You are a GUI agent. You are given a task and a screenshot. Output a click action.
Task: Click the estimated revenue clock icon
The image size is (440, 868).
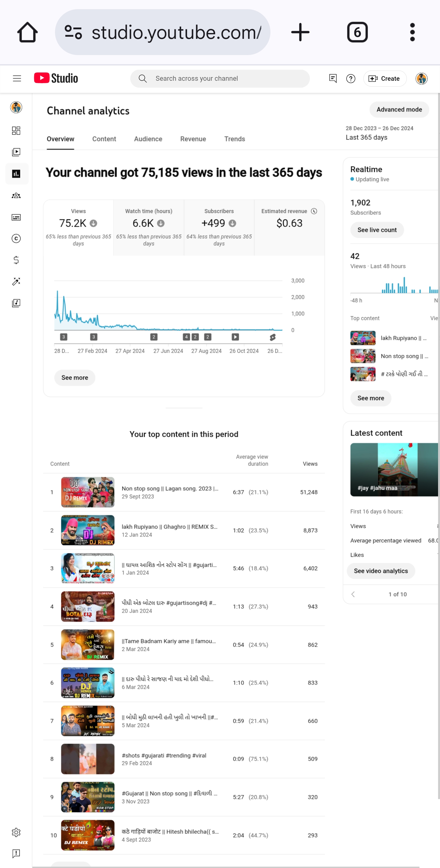[x=314, y=211]
